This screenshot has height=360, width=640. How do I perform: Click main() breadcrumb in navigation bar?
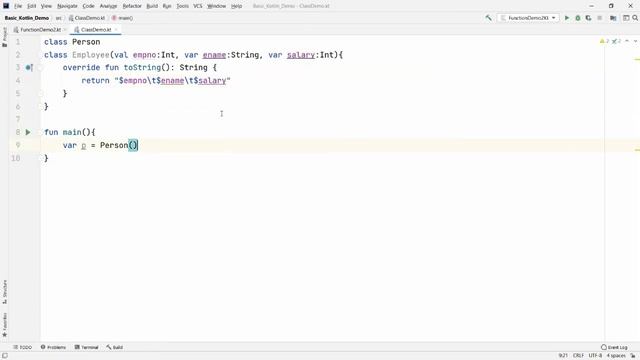122,18
